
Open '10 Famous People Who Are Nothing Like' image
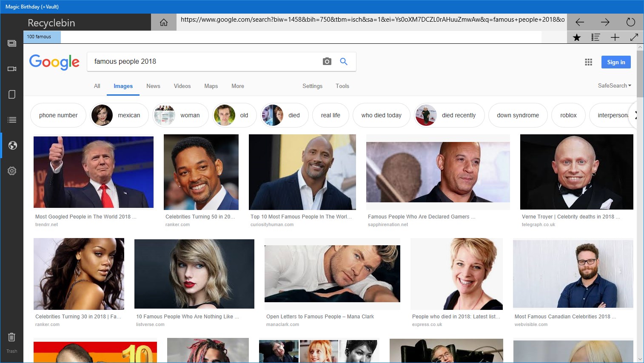click(194, 274)
